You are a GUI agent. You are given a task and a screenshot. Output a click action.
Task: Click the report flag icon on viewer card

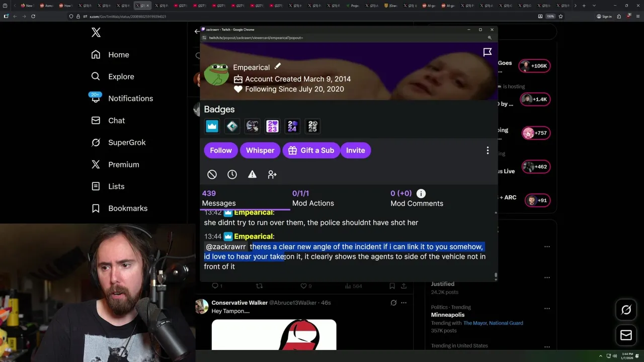pyautogui.click(x=487, y=52)
